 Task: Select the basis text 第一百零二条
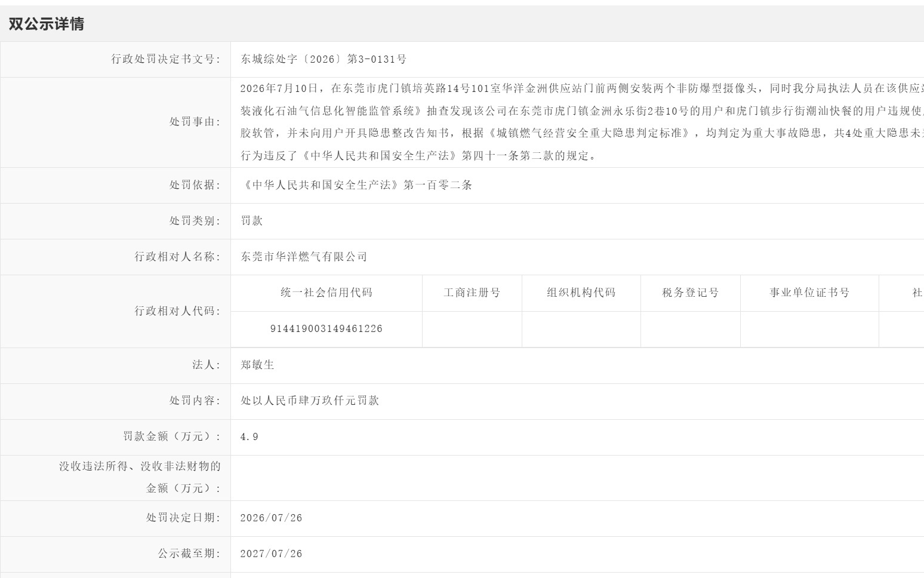tap(438, 185)
